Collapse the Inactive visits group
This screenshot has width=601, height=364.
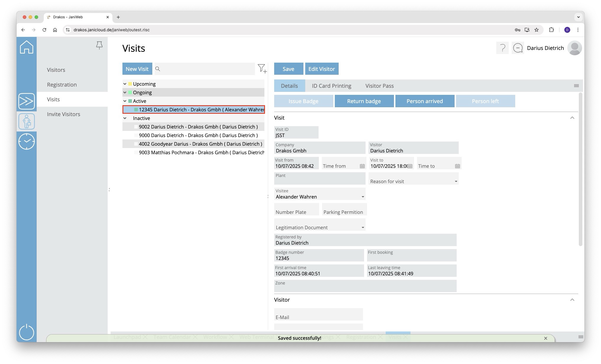(125, 118)
